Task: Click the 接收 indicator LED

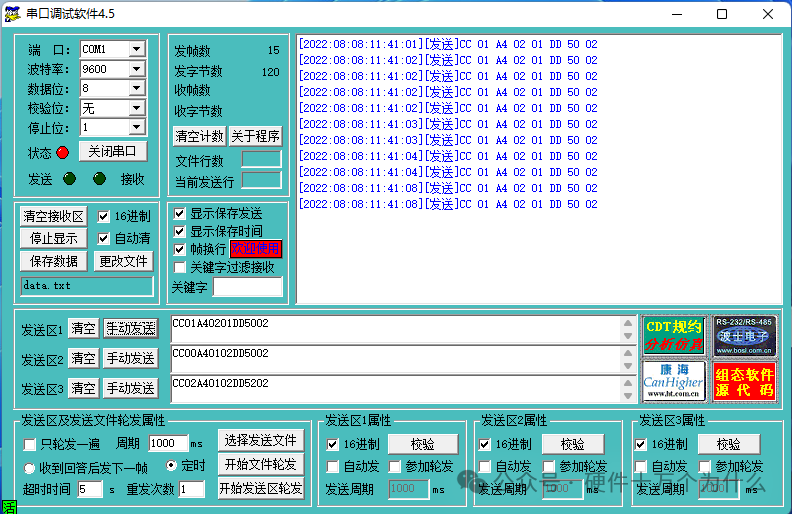Action: click(x=100, y=178)
